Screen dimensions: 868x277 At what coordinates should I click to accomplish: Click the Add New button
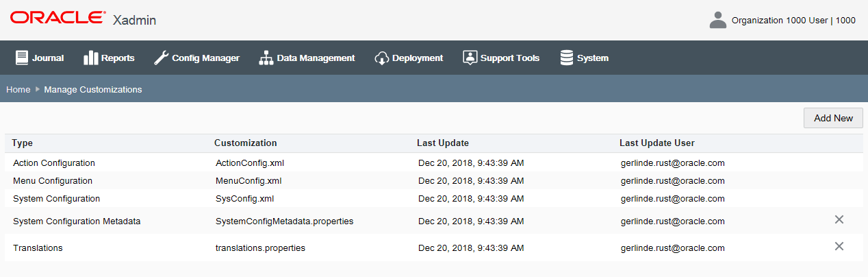tap(833, 118)
